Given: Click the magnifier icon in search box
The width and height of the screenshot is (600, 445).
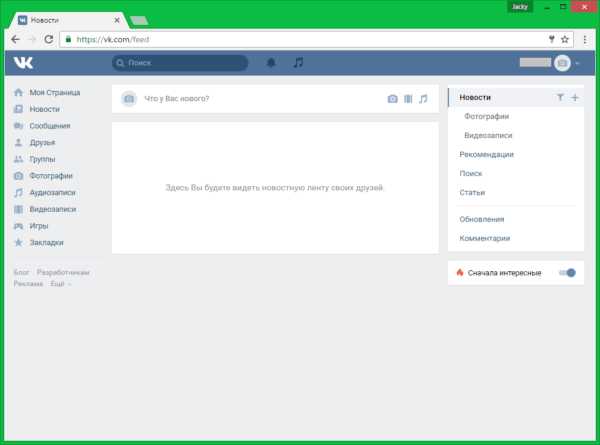Looking at the screenshot, I should (120, 63).
